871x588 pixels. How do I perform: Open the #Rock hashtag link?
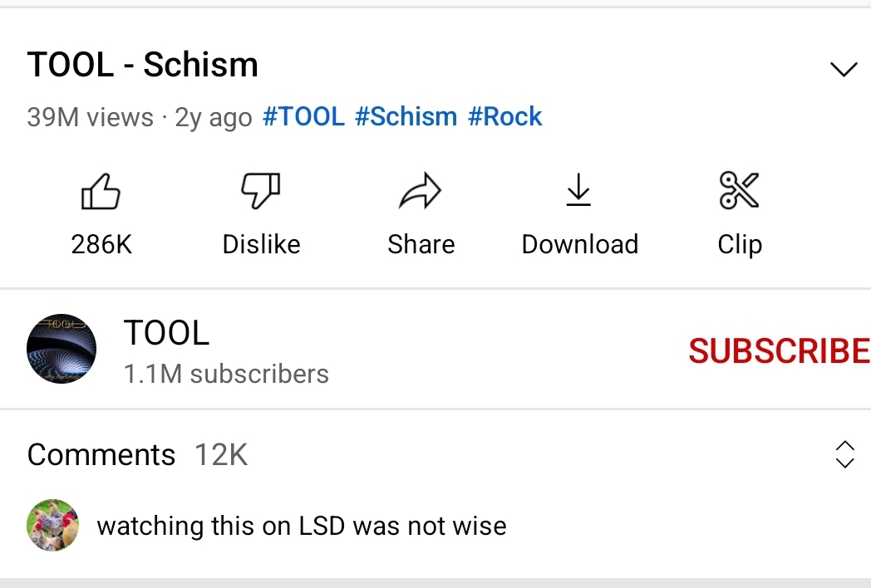point(504,116)
